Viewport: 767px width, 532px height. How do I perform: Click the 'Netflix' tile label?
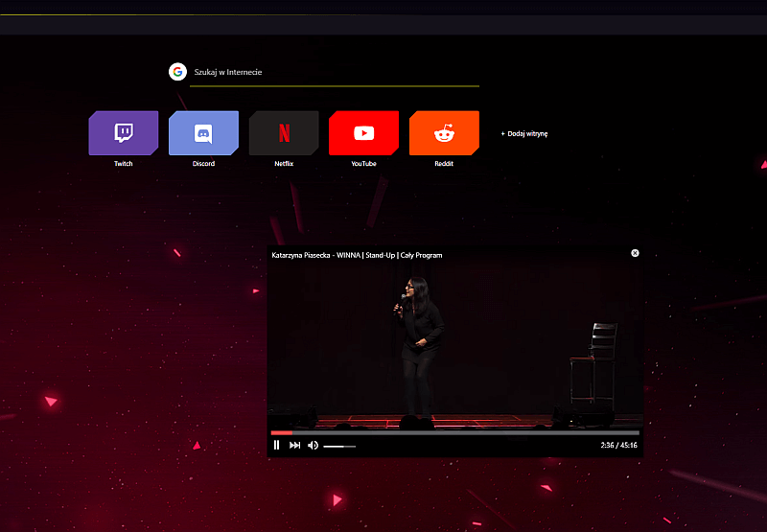point(284,164)
